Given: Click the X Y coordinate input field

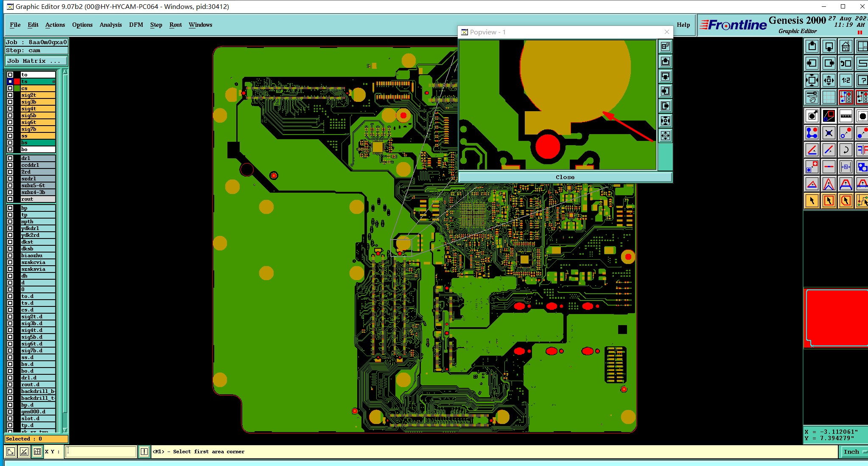Looking at the screenshot, I should [101, 452].
